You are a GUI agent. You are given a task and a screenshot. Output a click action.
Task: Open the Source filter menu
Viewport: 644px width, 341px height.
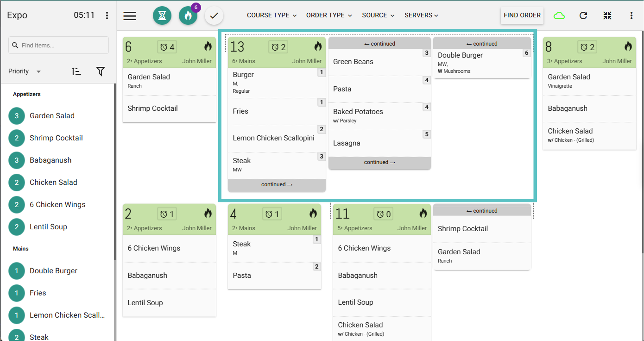[378, 15]
